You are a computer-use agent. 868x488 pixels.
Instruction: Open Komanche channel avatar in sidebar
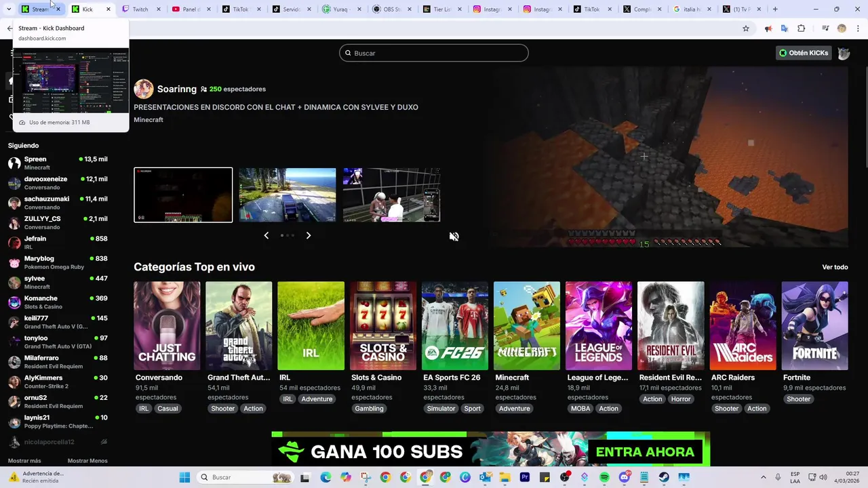(14, 302)
